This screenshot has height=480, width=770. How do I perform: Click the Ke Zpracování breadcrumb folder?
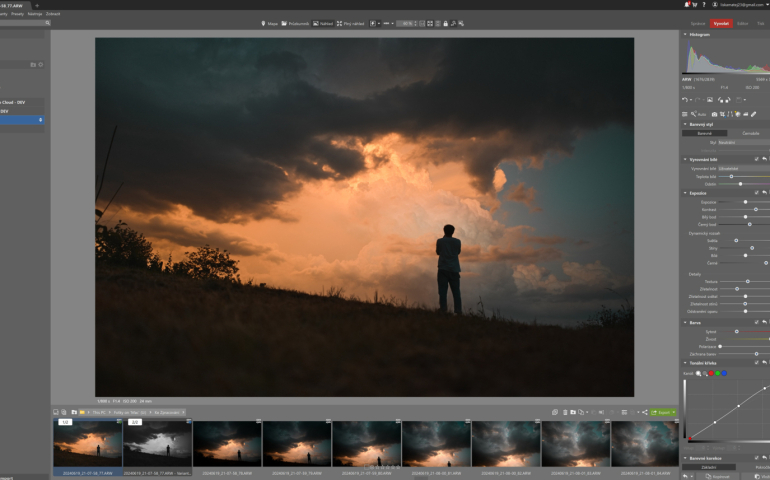pyautogui.click(x=167, y=412)
